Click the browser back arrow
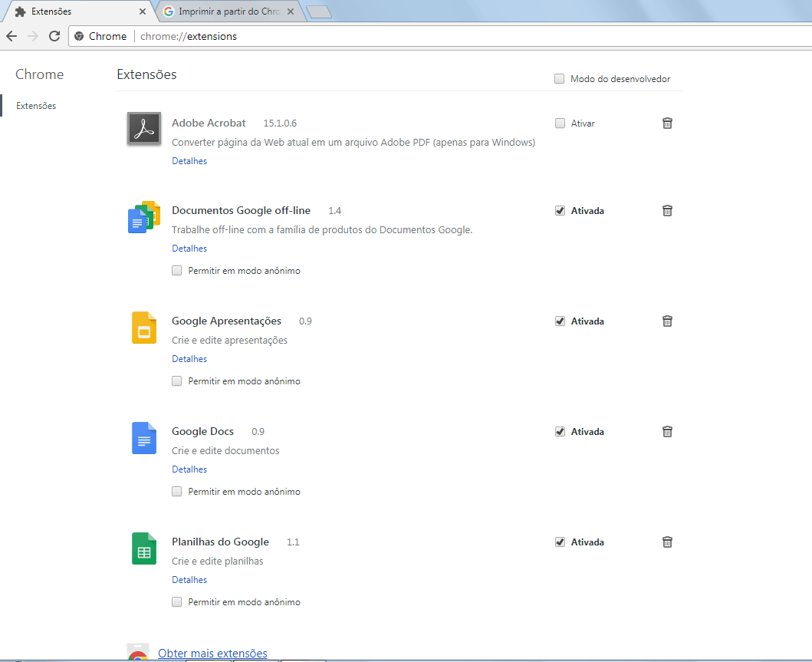Image resolution: width=812 pixels, height=662 pixels. [x=12, y=36]
